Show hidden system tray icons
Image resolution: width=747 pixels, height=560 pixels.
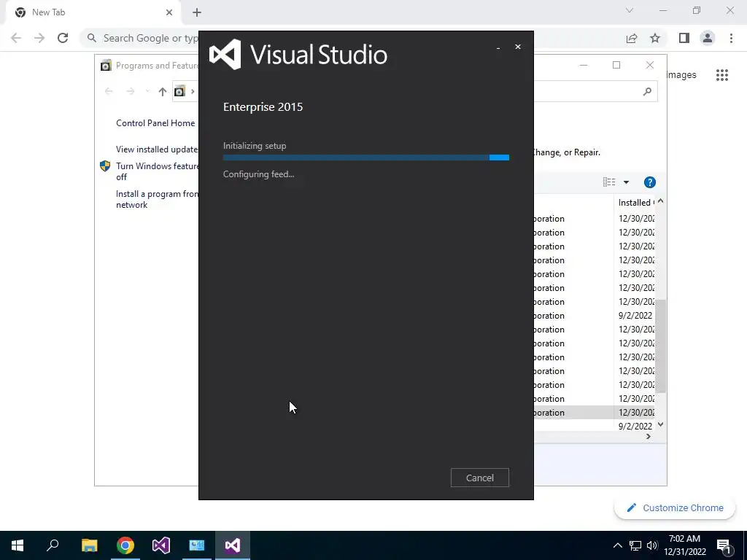pyautogui.click(x=617, y=545)
